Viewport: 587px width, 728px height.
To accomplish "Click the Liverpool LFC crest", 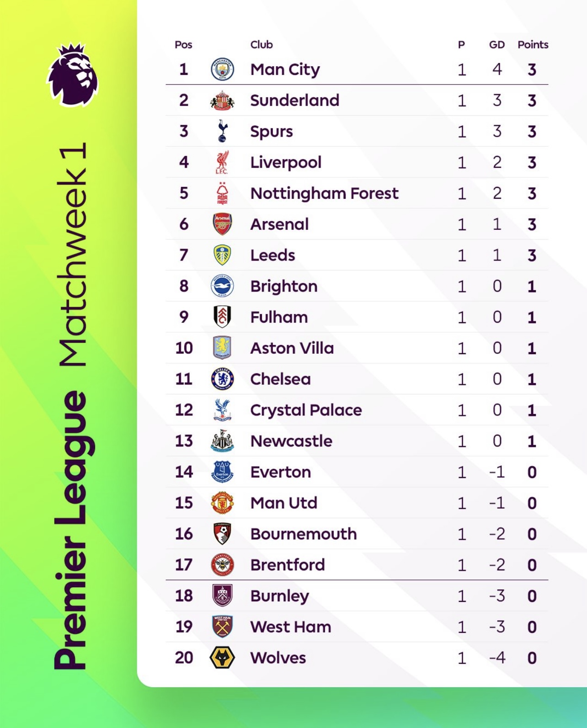I will point(222,162).
